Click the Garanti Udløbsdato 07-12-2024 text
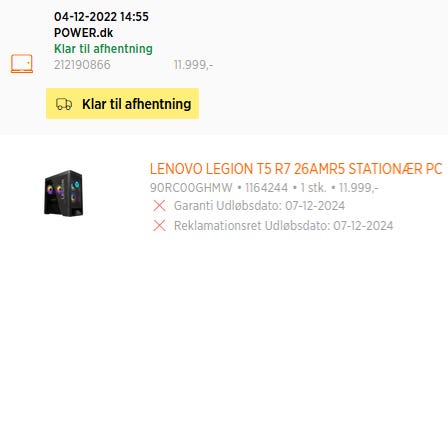Viewport: 448px width, 424px height. click(x=259, y=206)
